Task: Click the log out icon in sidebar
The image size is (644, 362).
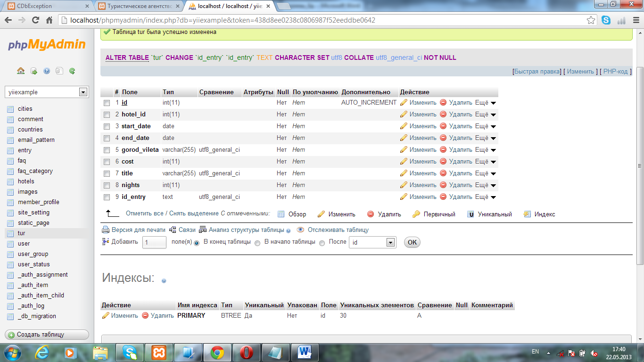Action: 34,71
